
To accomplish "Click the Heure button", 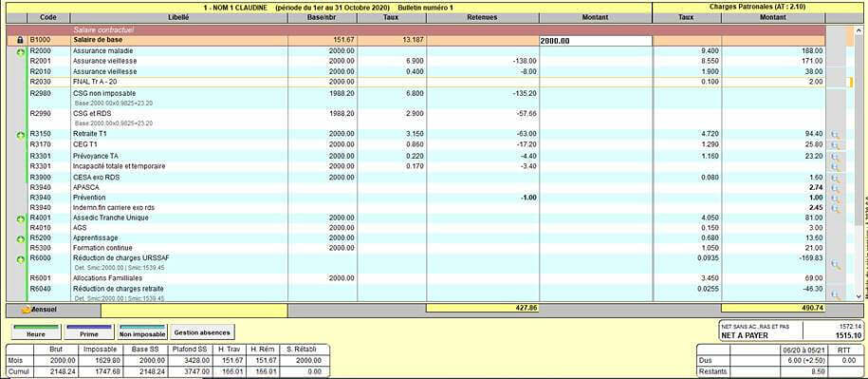I will pyautogui.click(x=36, y=332).
